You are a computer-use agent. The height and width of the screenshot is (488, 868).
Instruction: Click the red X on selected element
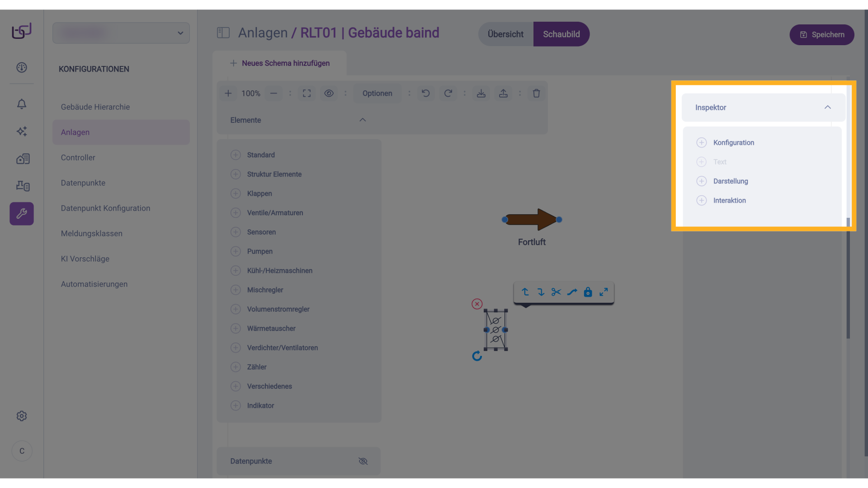click(x=477, y=304)
